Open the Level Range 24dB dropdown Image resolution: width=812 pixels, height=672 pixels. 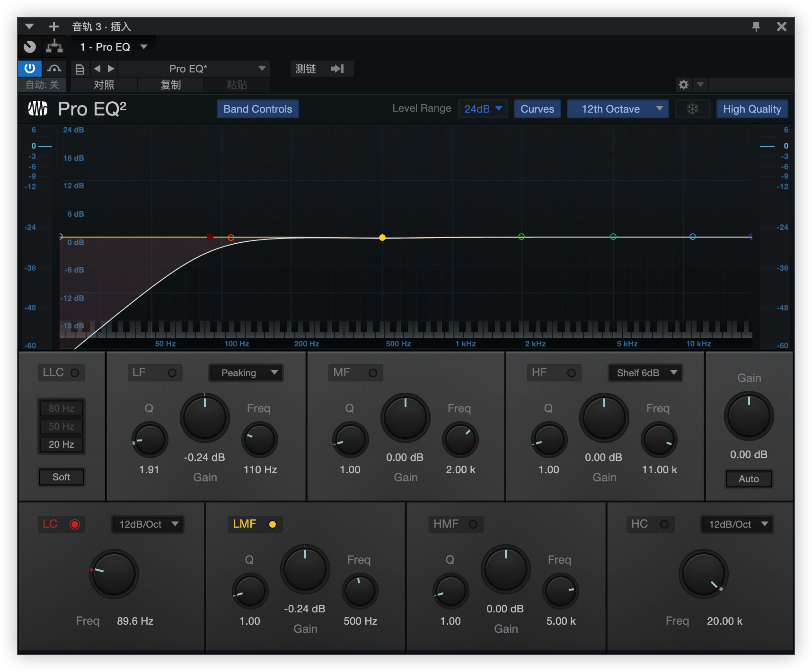click(x=483, y=109)
